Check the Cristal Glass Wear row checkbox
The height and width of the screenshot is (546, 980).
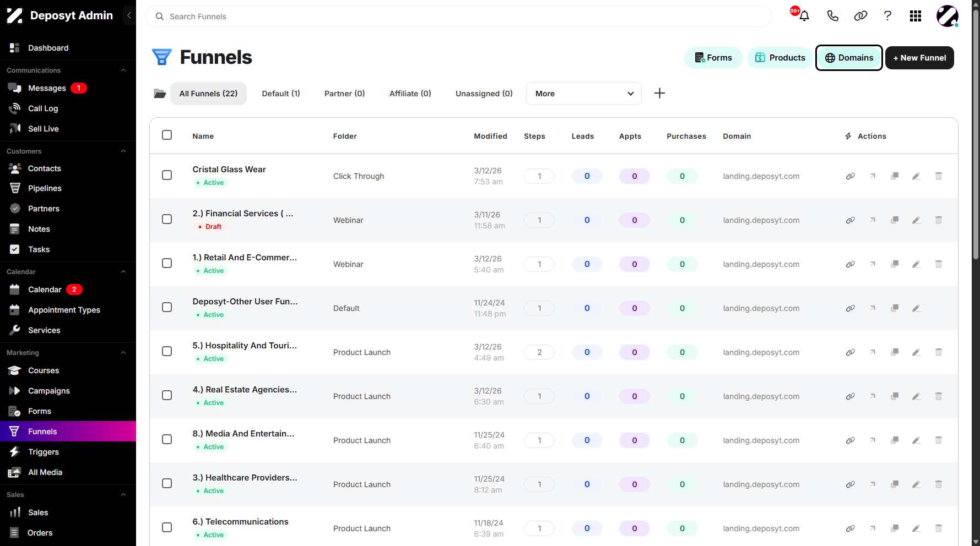(167, 175)
